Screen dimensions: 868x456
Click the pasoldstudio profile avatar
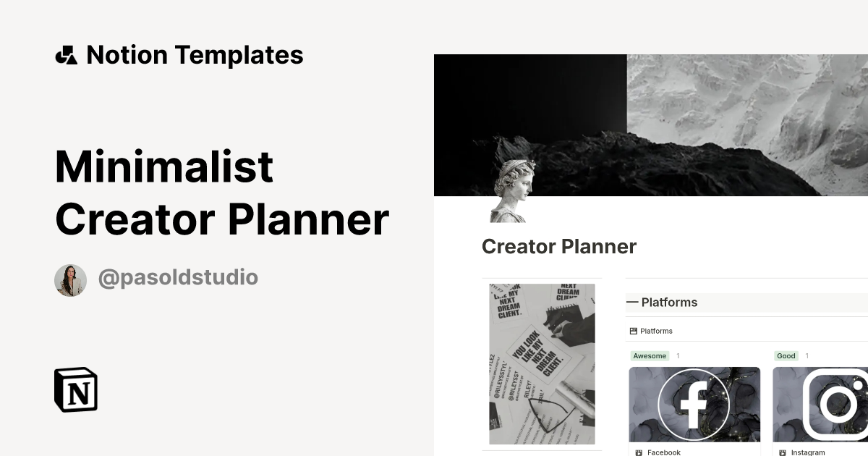click(x=71, y=276)
